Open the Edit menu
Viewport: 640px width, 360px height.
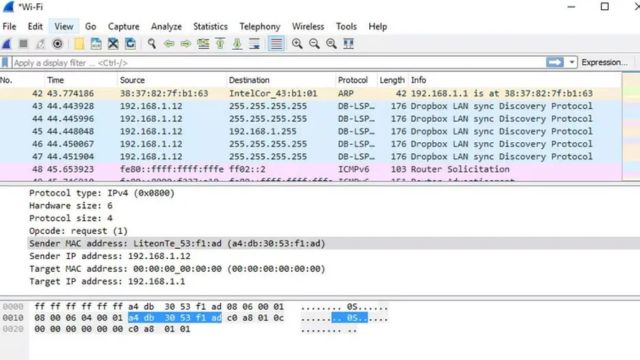(35, 27)
